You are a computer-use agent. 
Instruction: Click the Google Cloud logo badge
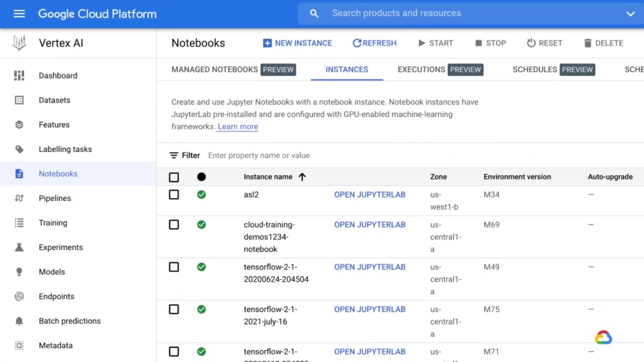pos(603,337)
